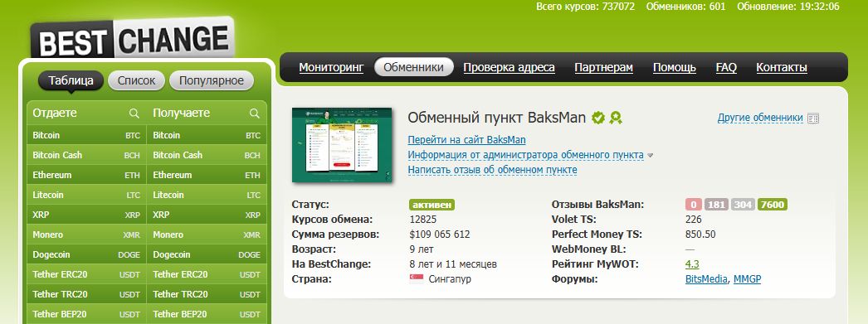
Task: Select XRP in the Получаете column
Action: coord(207,215)
